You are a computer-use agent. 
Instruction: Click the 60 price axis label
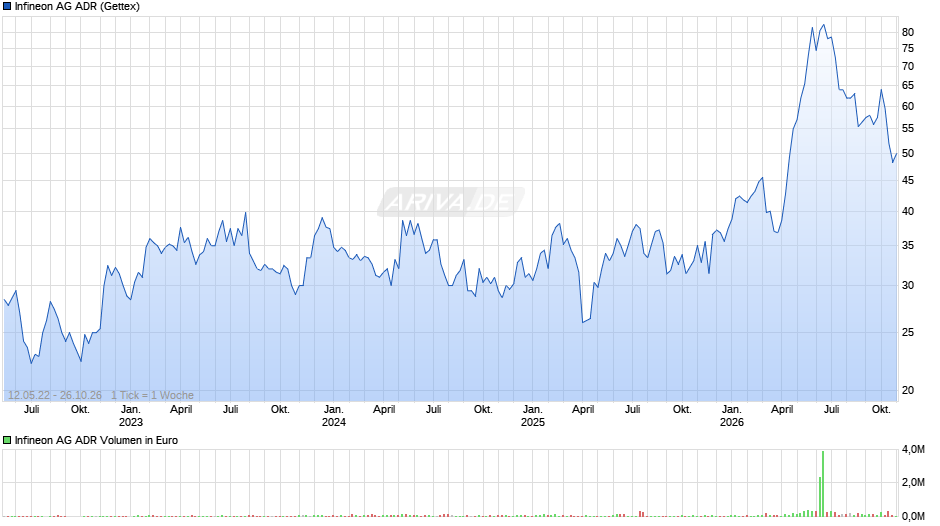coord(908,106)
